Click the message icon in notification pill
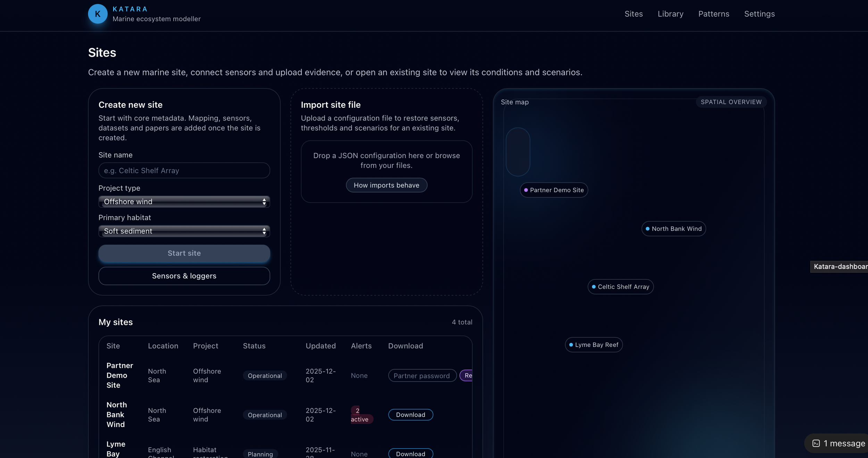Viewport: 868px width, 458px height. tap(816, 443)
